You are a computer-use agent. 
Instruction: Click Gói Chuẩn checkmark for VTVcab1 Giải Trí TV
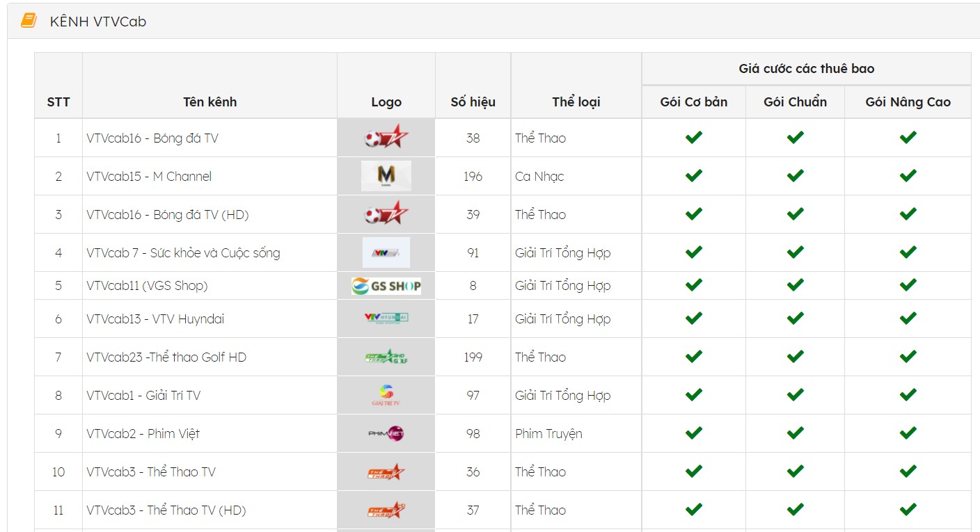tap(796, 394)
